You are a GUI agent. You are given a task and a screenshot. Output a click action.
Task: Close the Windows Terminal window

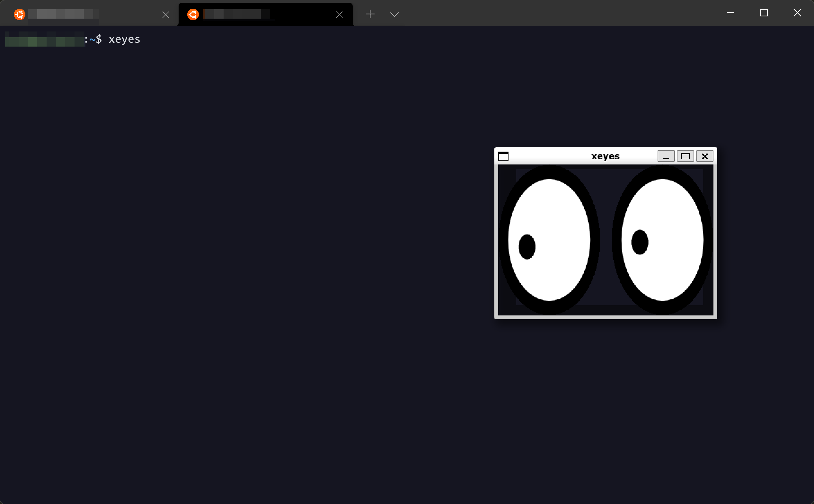point(797,13)
